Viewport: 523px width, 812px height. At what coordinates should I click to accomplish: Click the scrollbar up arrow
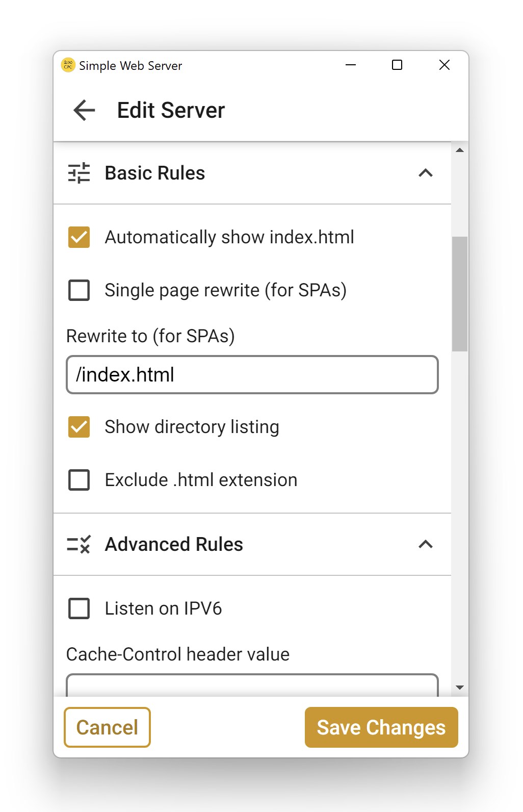(x=460, y=150)
